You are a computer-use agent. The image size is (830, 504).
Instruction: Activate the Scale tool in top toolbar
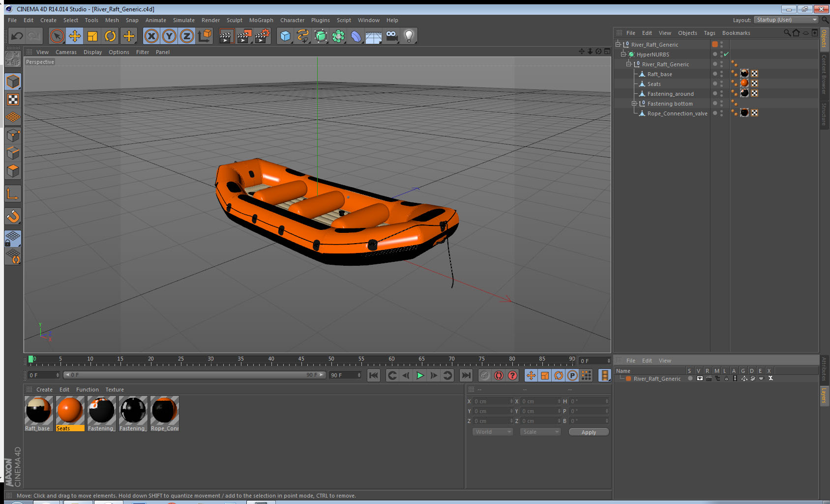pyautogui.click(x=92, y=36)
